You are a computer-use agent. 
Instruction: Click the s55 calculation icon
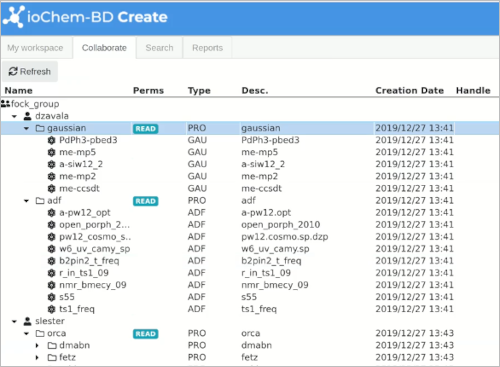point(51,297)
